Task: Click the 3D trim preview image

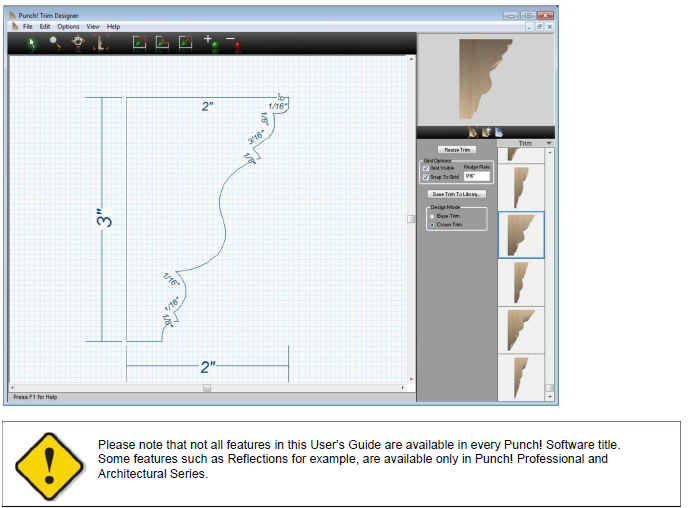Action: pos(486,79)
